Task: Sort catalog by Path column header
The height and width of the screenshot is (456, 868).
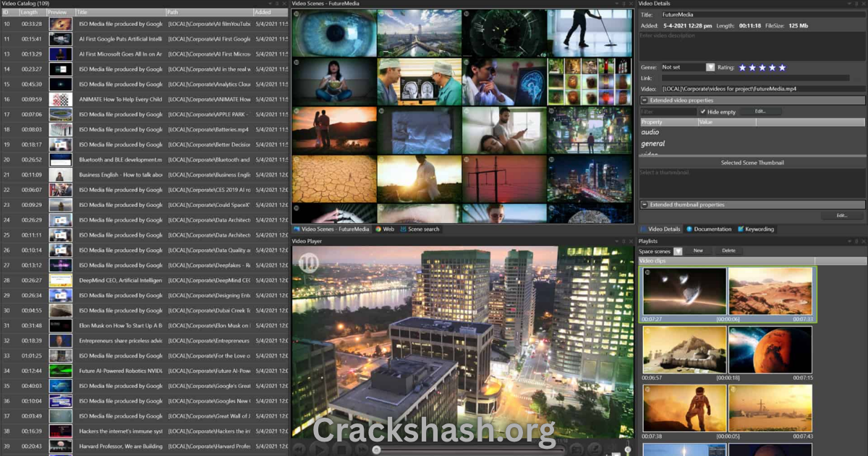Action: pos(208,12)
